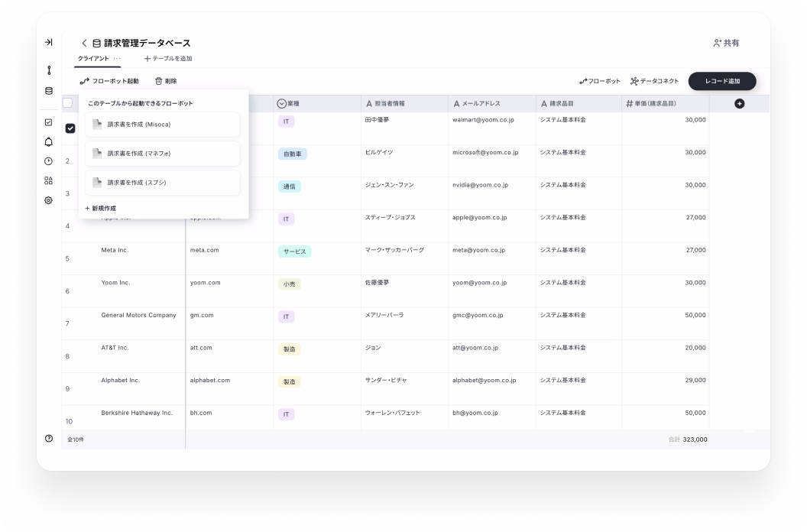Open the database icon in left sidebar
The image size is (807, 532).
[49, 91]
